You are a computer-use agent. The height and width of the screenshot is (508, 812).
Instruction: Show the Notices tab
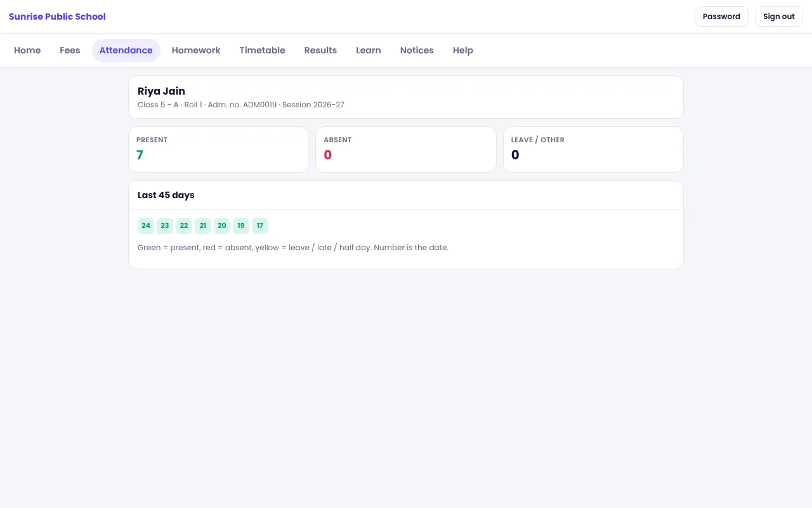click(x=417, y=50)
